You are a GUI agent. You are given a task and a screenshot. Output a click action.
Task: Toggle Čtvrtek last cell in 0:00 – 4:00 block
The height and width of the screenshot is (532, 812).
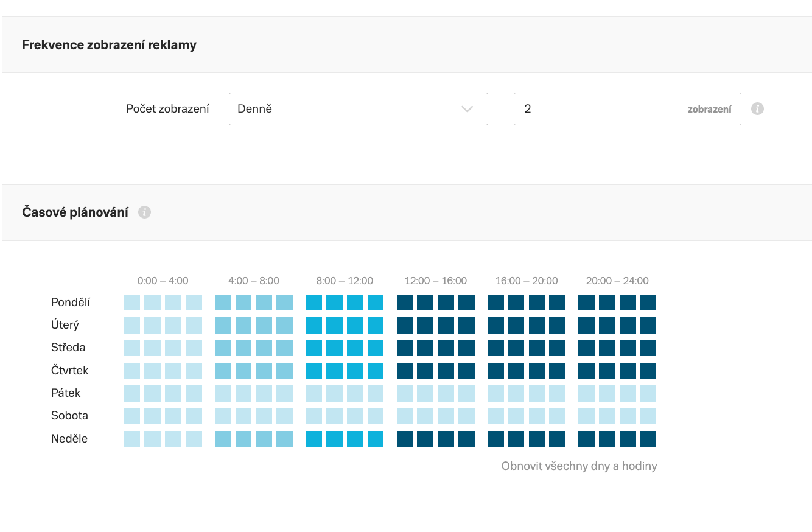194,371
